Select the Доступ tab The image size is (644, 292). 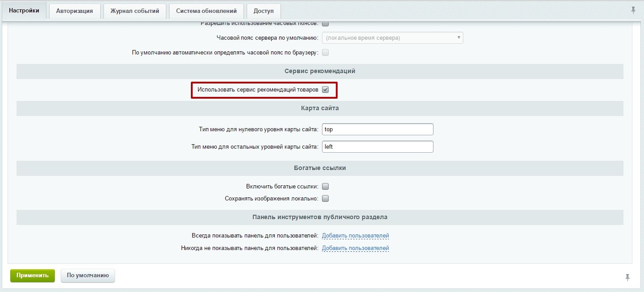tap(264, 11)
